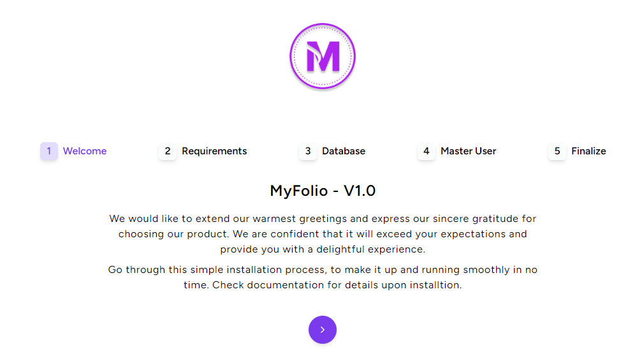Screen dimensions: 644x361
Task: Advance with the purple next arrow button
Action: tap(323, 330)
